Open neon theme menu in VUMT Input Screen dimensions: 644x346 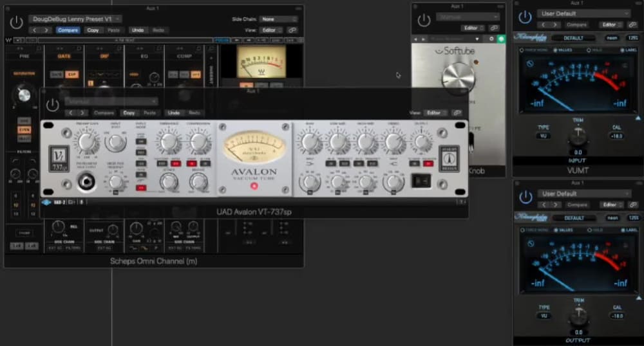612,38
